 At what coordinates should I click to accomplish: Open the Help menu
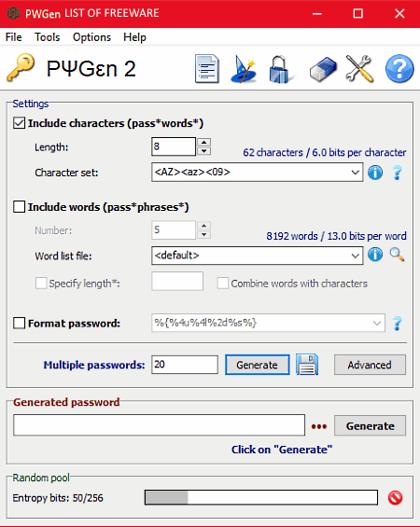134,37
